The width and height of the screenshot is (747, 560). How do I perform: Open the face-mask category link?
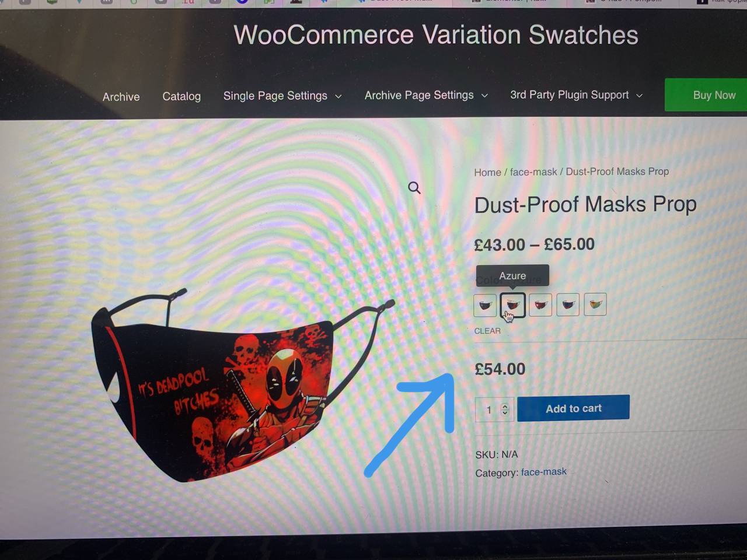543,471
